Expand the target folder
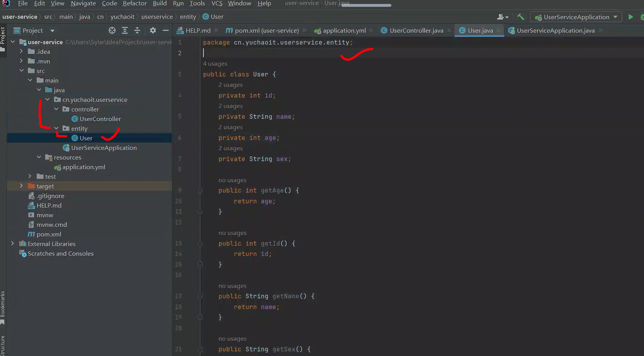This screenshot has height=356, width=644. 21,186
